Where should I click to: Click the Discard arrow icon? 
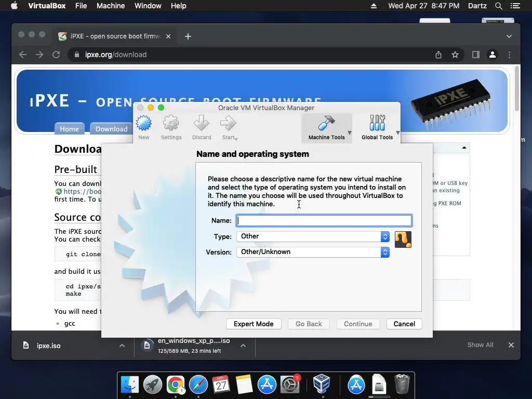pos(201,123)
